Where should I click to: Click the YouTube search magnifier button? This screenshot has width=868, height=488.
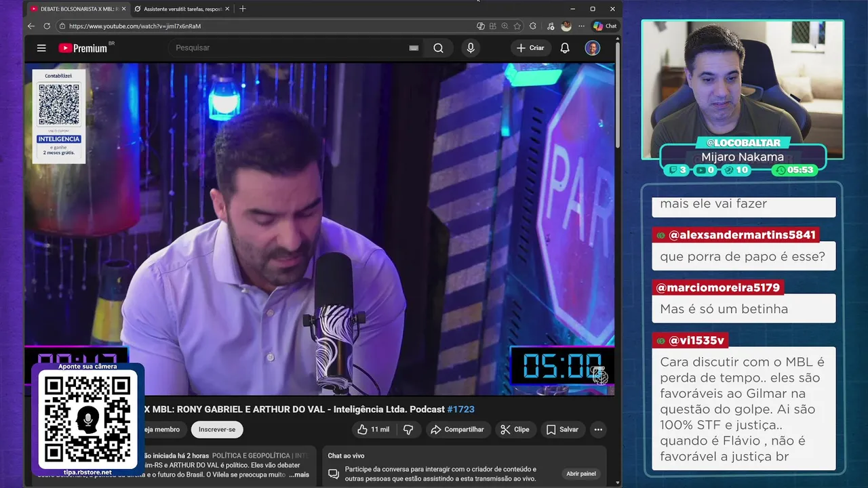[x=438, y=48]
